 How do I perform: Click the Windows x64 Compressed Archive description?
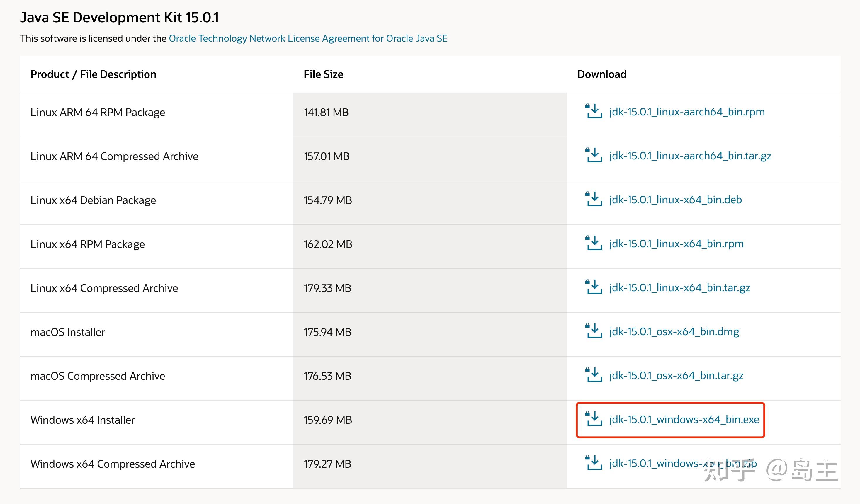pos(113,464)
